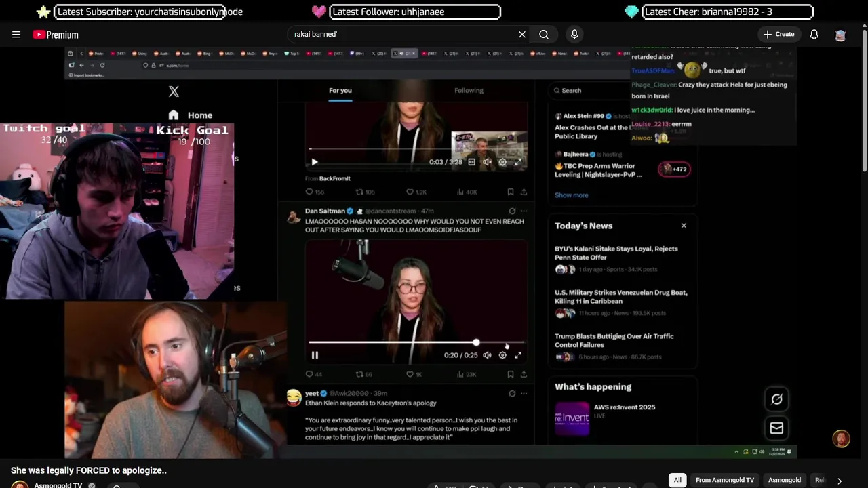Image resolution: width=868 pixels, height=488 pixels.
Task: View analytics showing 23K views
Action: tap(467, 374)
